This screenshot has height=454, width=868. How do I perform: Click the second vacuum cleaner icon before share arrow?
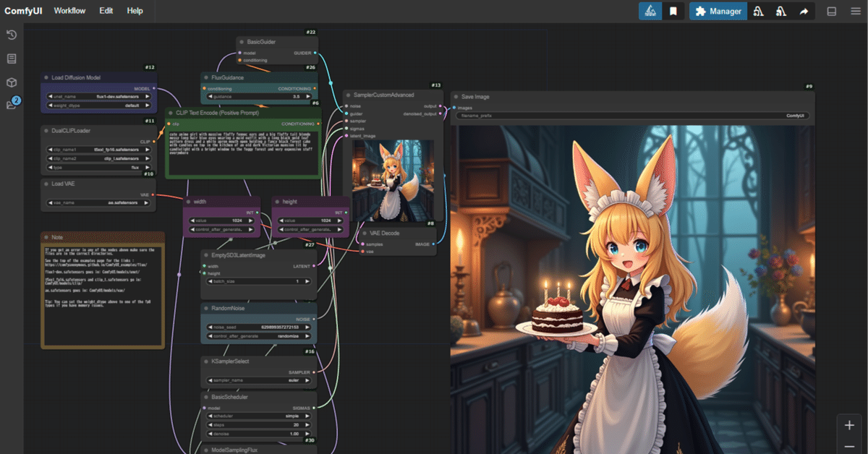pos(780,11)
